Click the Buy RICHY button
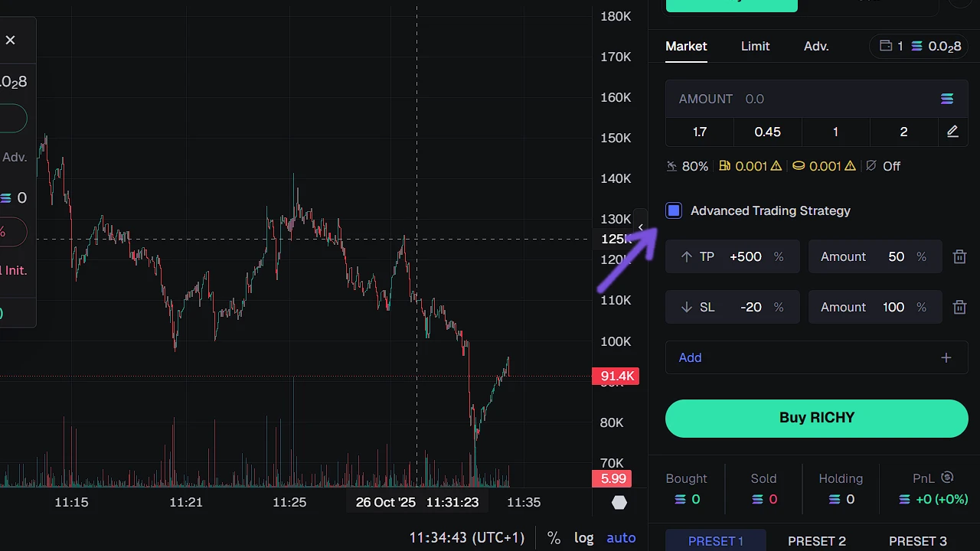Image resolution: width=980 pixels, height=551 pixels. tap(816, 418)
